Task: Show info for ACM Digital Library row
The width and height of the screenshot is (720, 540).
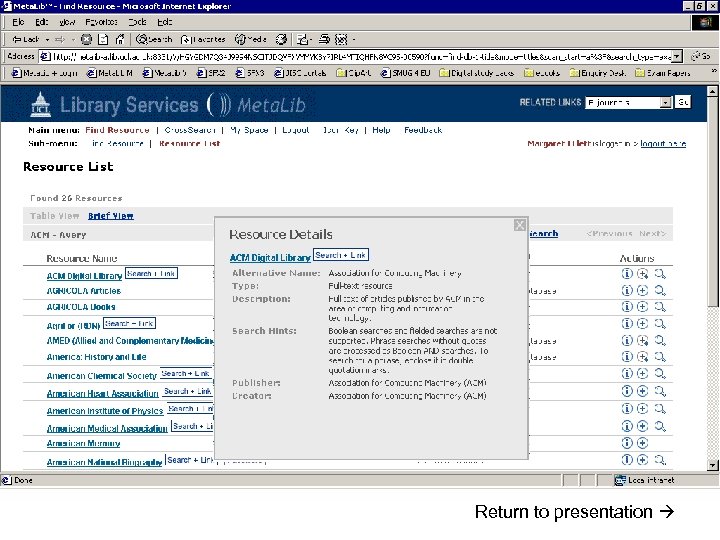Action: coord(627,274)
